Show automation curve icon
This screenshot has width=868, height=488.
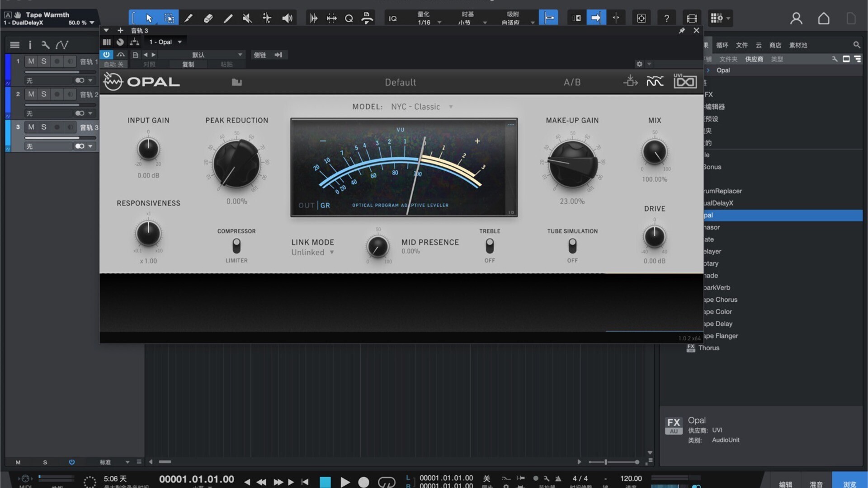(62, 45)
